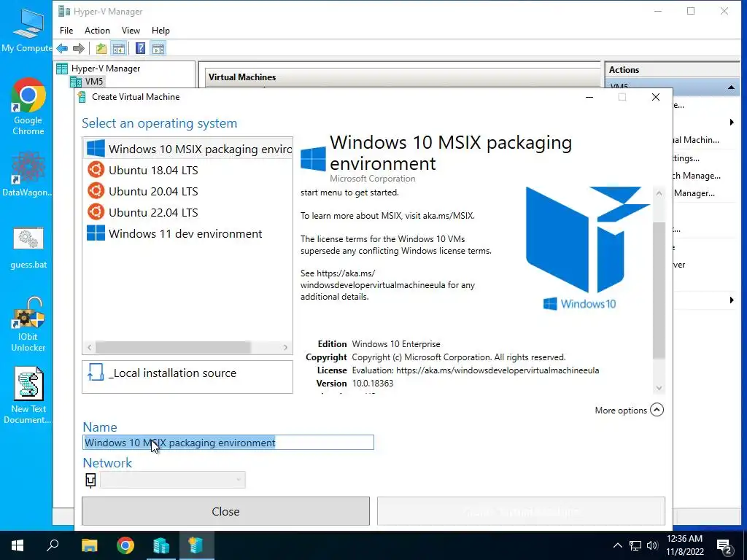
Task: Click the Ubuntu 22.04 LTS logo icon
Action: pos(96,212)
